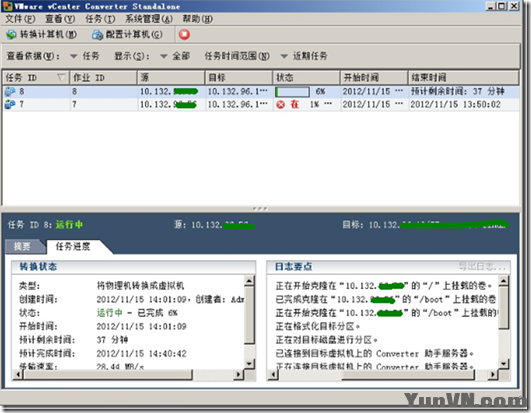Click right arrow of 日志要点 horizontal scrollbar

click(493, 374)
